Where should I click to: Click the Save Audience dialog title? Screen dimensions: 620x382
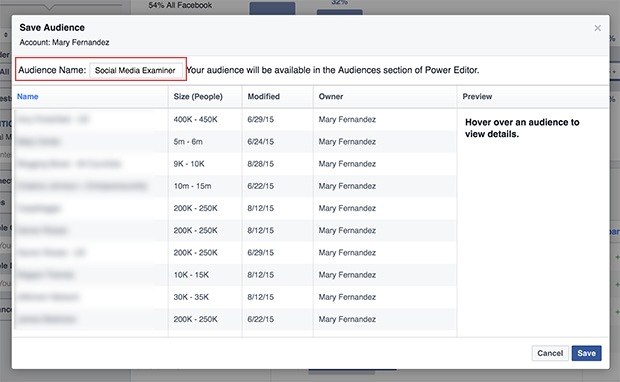[x=52, y=27]
